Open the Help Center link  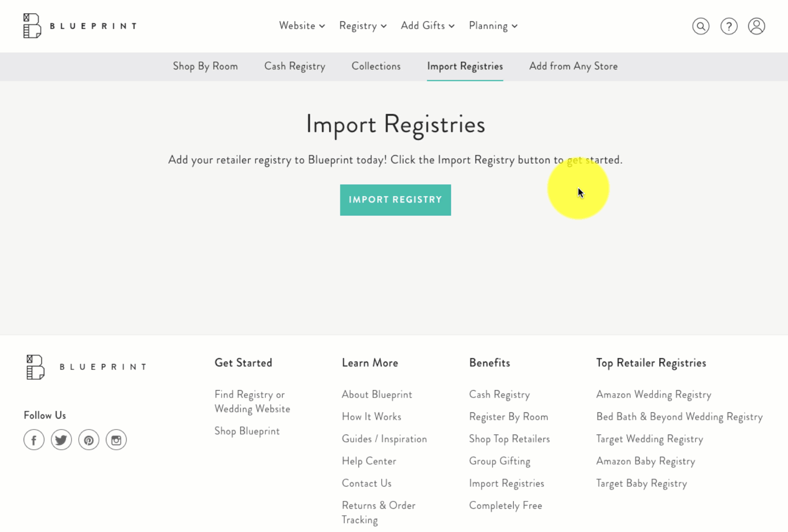click(x=369, y=461)
